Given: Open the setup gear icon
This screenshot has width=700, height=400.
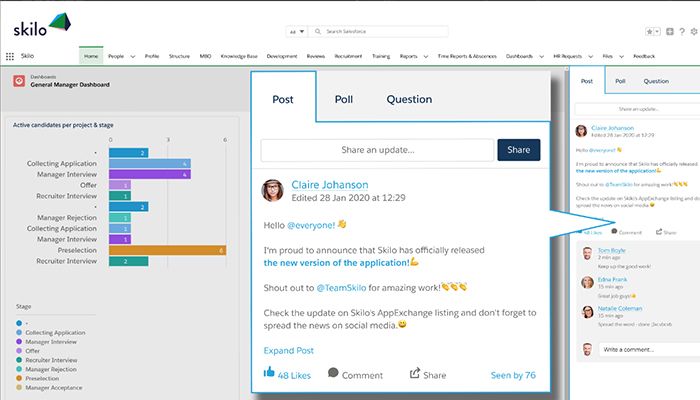Looking at the screenshot, I should (x=694, y=31).
